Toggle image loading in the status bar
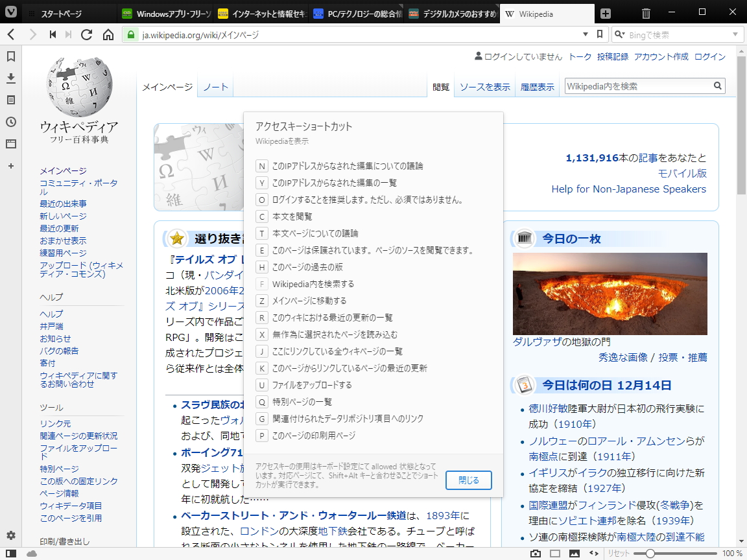Viewport: 747px width, 560px height. (x=573, y=554)
